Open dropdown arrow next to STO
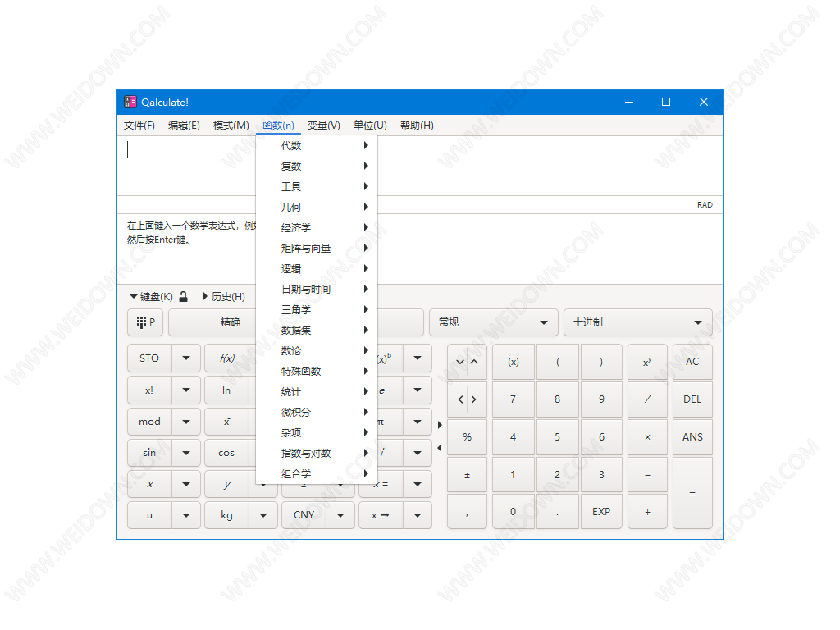840x630 pixels. 186,358
